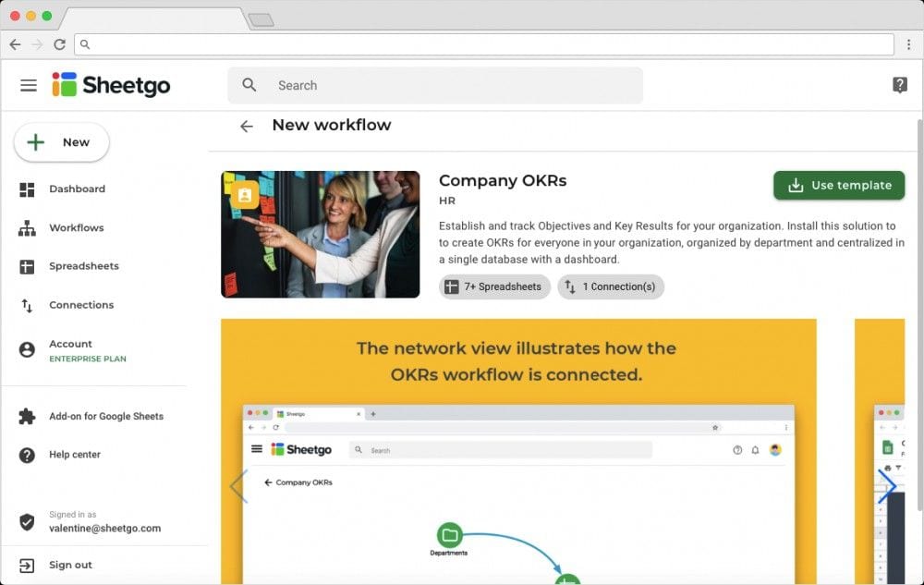Open the hamburger menu beside Sheetgo logo
The image size is (924, 585).
[29, 85]
